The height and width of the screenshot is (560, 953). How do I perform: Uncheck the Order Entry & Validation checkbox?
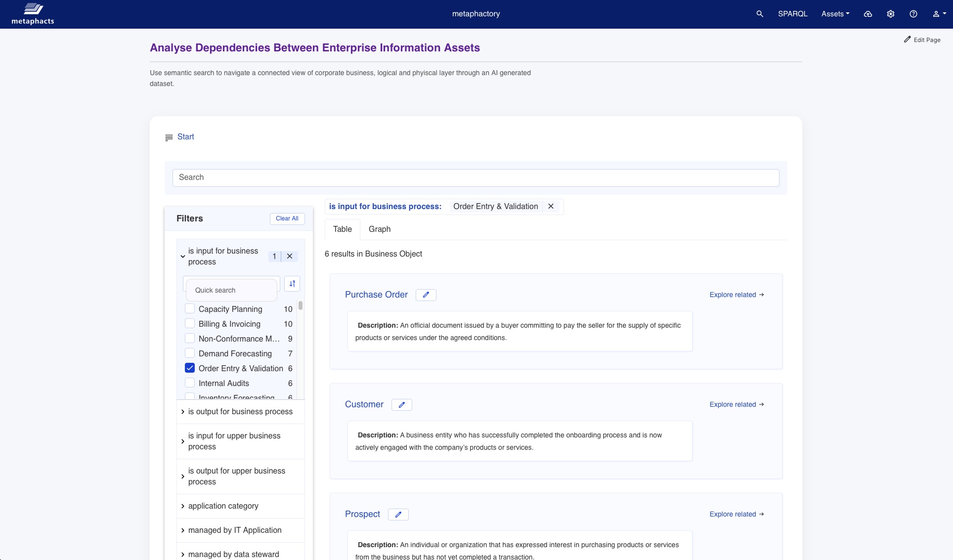tap(190, 368)
